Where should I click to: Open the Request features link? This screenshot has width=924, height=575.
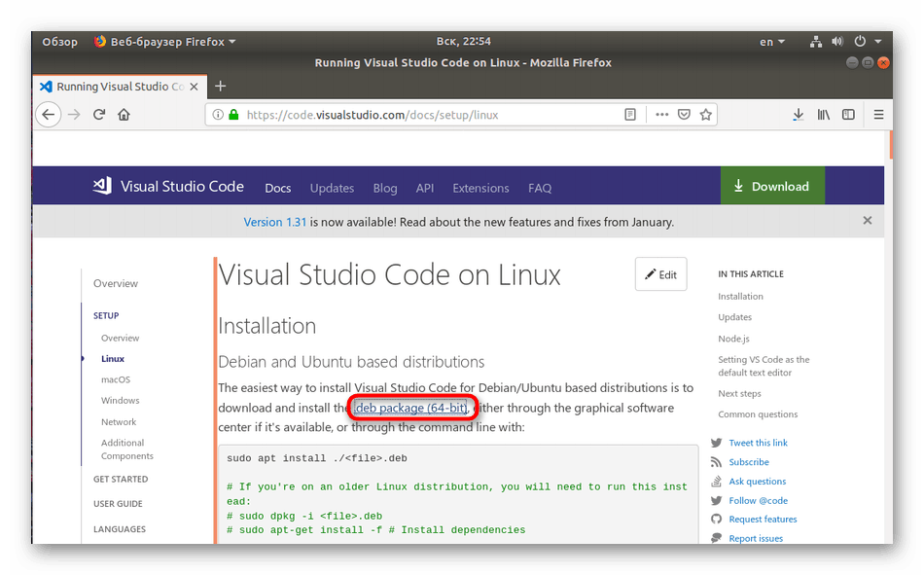coord(763,519)
